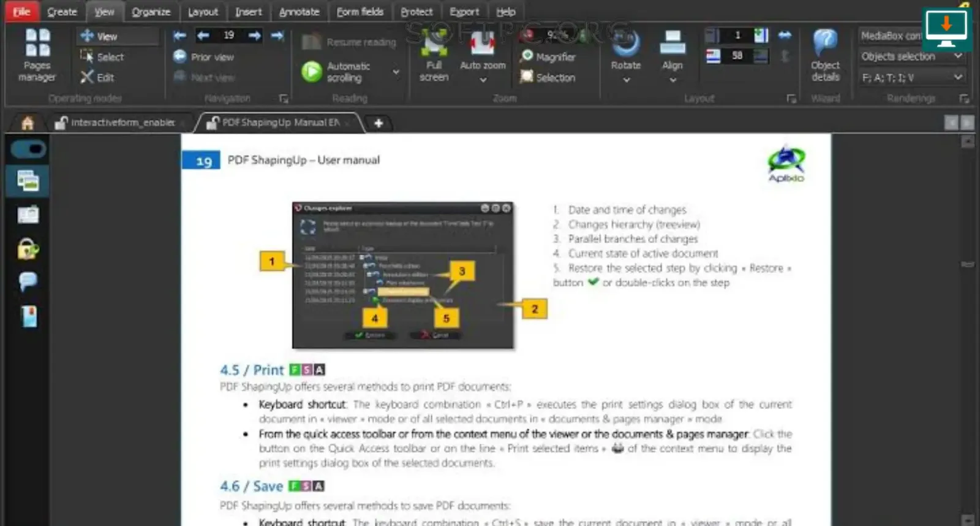Start Automatic scrolling with green play icon
Image resolution: width=980 pixels, height=526 pixels.
pos(312,72)
